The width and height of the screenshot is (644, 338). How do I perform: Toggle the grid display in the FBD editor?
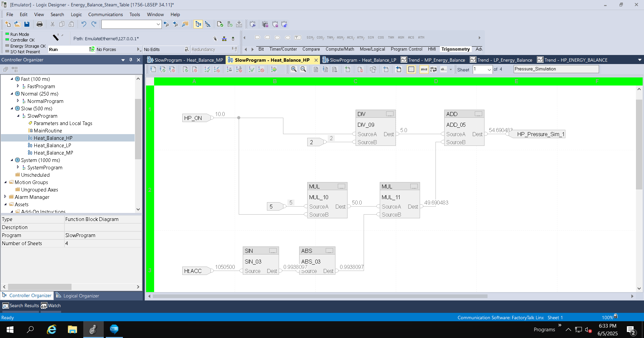coord(411,69)
